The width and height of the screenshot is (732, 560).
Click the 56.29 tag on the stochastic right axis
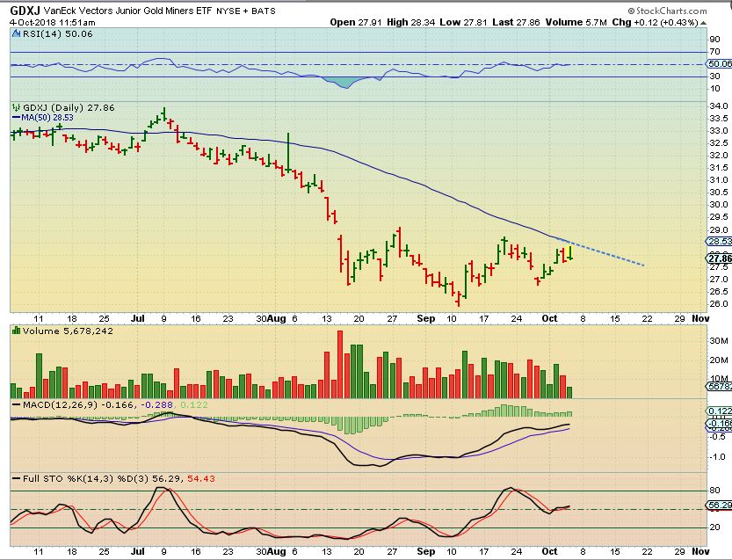(x=720, y=505)
